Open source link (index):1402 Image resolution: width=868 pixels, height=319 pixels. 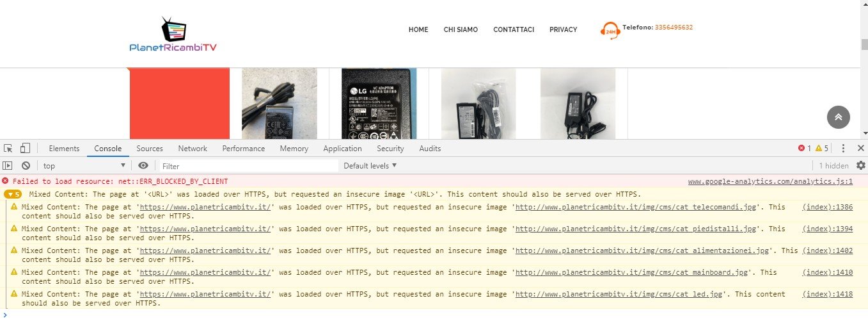click(828, 250)
